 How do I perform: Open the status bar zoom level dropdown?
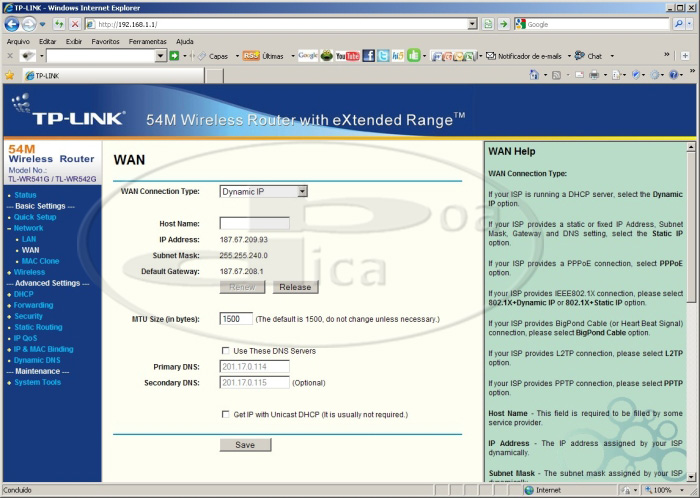[x=682, y=490]
